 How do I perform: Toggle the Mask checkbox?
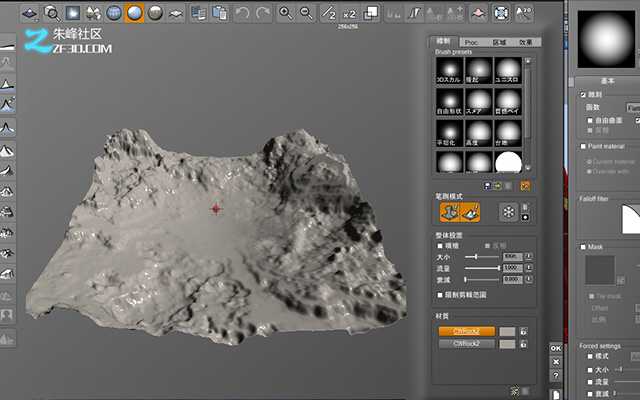coord(583,247)
